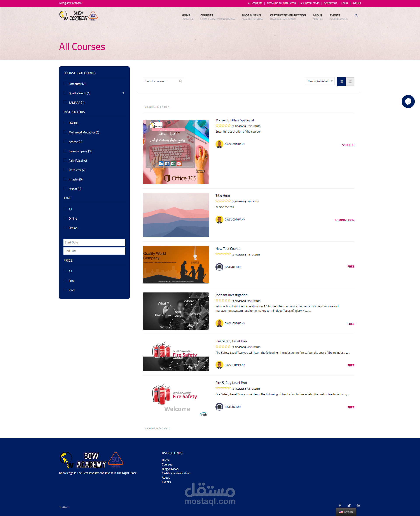Viewport: 420px width, 516px height.
Task: Switch to grid view layout icon
Action: (x=350, y=82)
